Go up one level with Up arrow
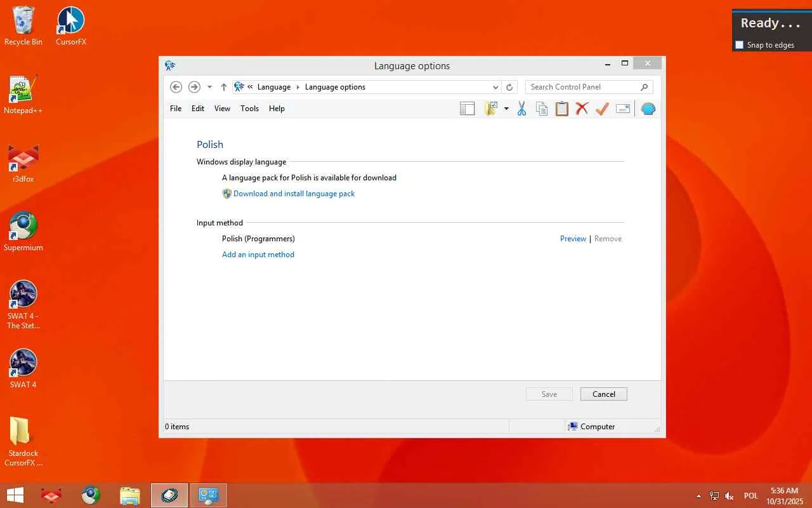Viewport: 812px width, 508px height. pyautogui.click(x=223, y=87)
